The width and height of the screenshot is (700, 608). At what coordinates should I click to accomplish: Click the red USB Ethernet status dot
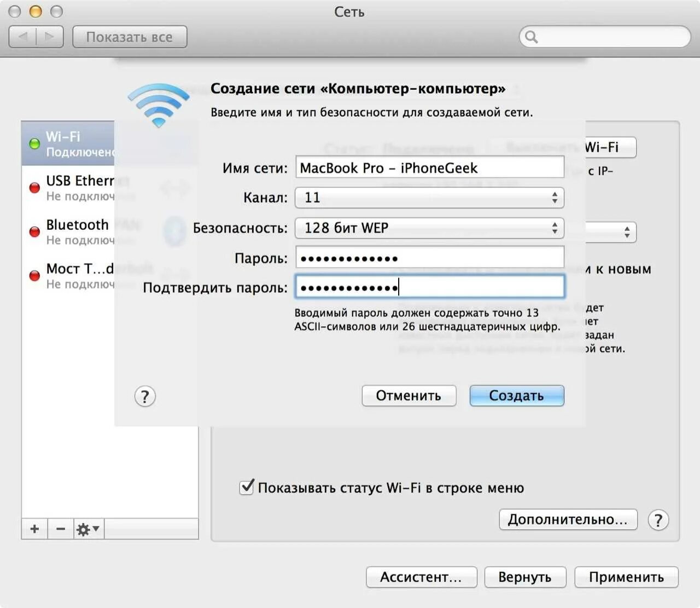tap(34, 188)
